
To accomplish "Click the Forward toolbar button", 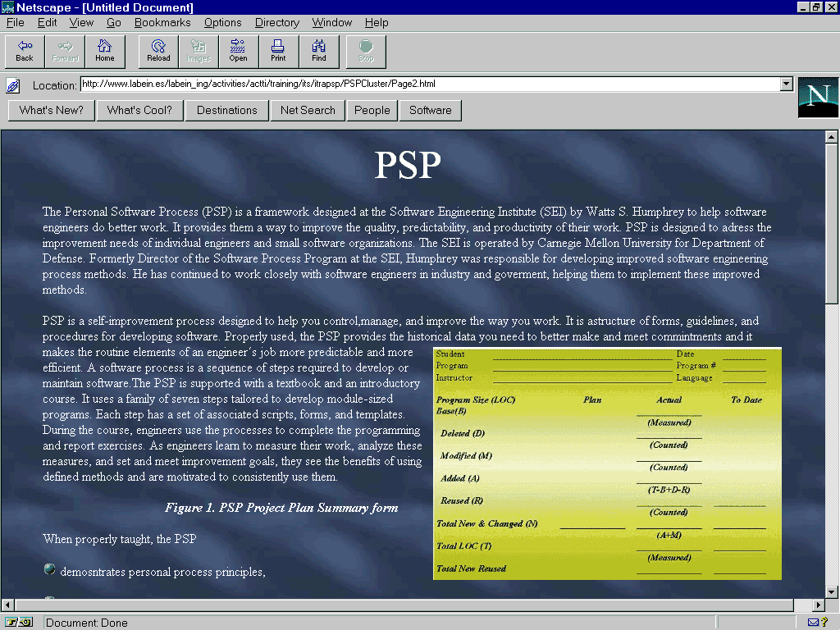I will pos(65,52).
